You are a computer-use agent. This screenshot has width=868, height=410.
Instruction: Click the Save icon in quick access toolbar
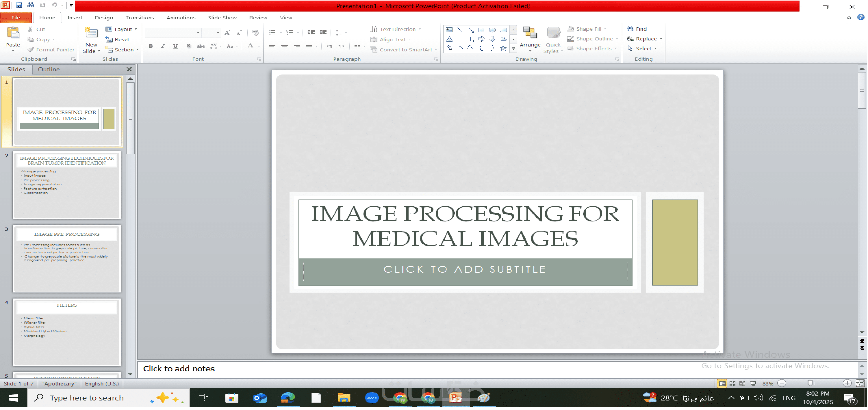[x=19, y=5]
